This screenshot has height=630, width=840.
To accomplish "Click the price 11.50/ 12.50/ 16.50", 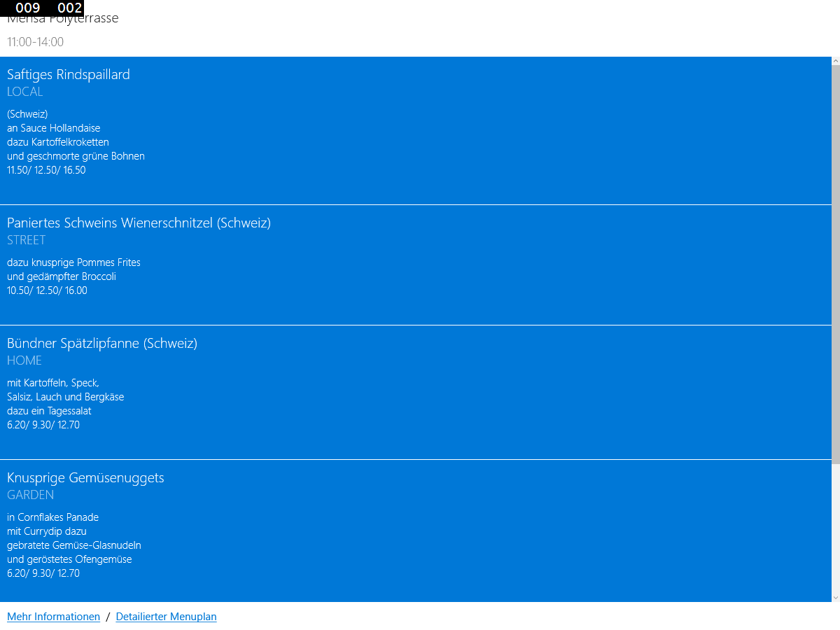I will (46, 170).
